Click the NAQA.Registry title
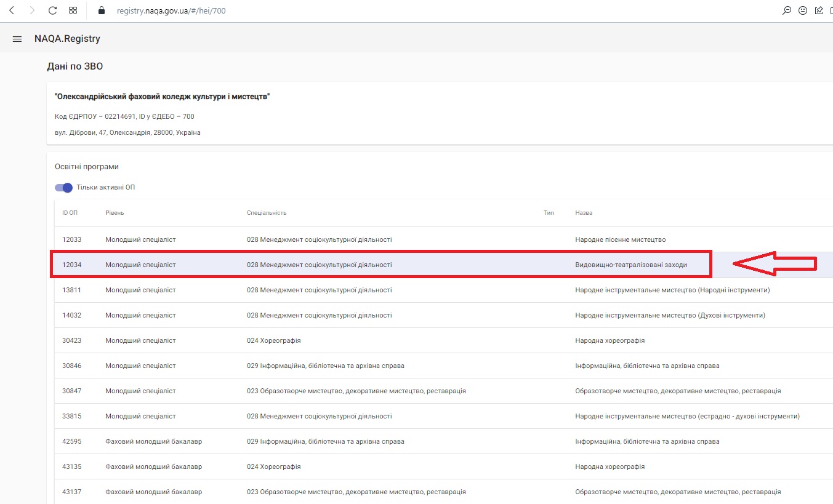833x504 pixels. click(x=67, y=39)
